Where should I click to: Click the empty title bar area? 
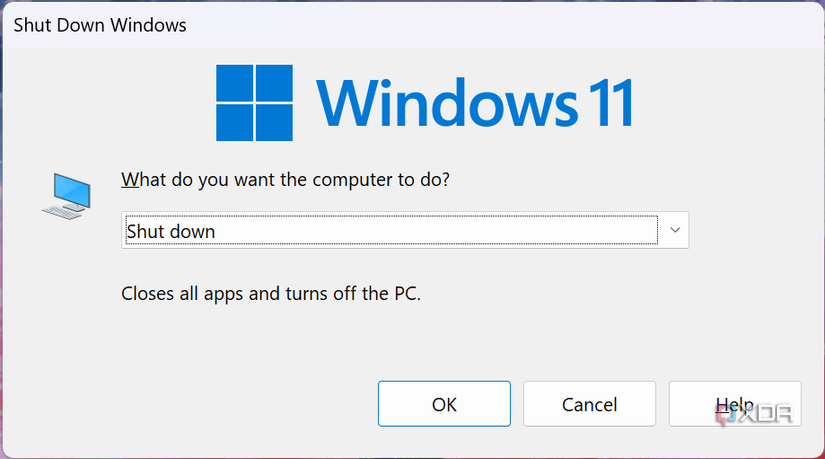coord(500,25)
